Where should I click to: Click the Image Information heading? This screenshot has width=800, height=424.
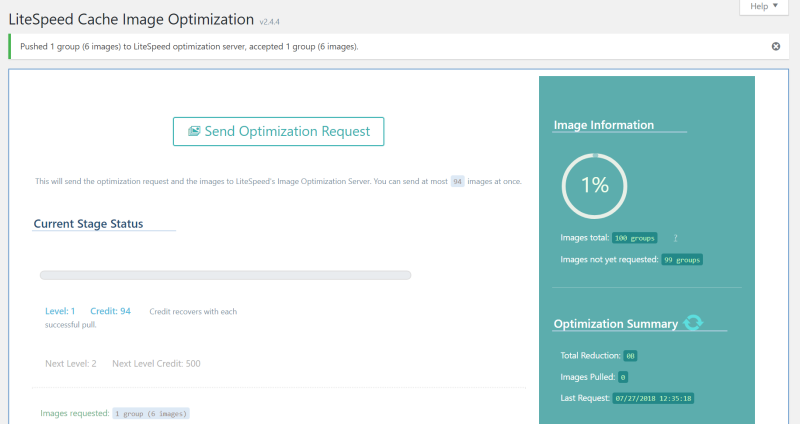(604, 125)
